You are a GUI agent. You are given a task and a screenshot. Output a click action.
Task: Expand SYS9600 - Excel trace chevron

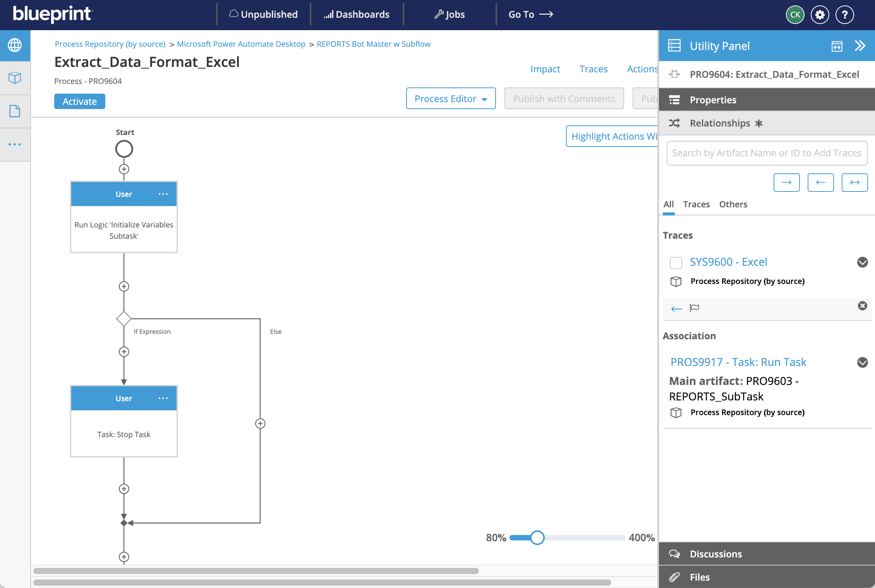(862, 262)
